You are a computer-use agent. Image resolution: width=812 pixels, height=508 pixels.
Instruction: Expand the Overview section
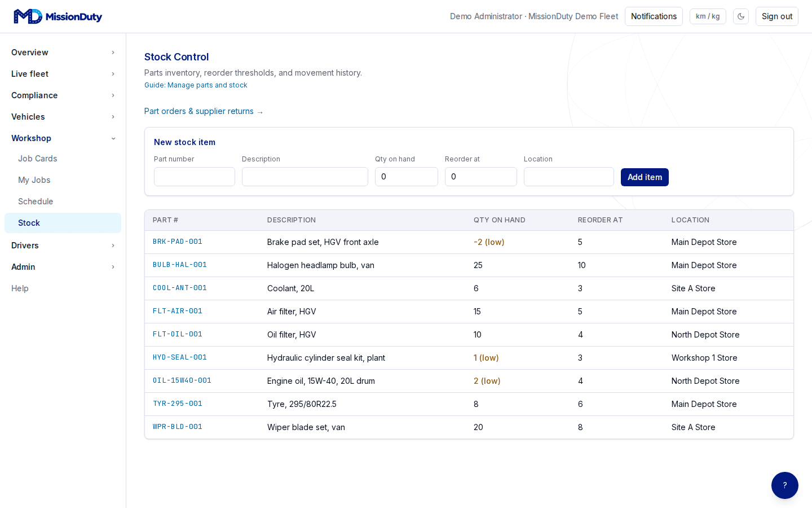(x=63, y=52)
